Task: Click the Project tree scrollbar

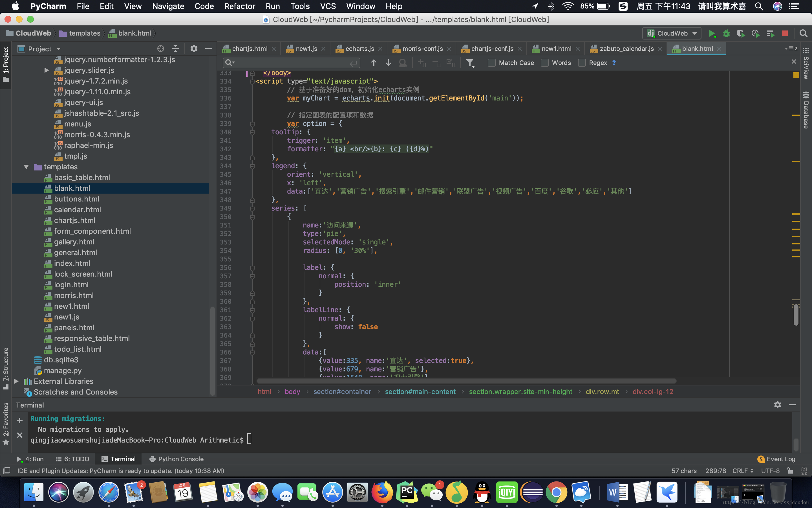Action: tap(212, 351)
